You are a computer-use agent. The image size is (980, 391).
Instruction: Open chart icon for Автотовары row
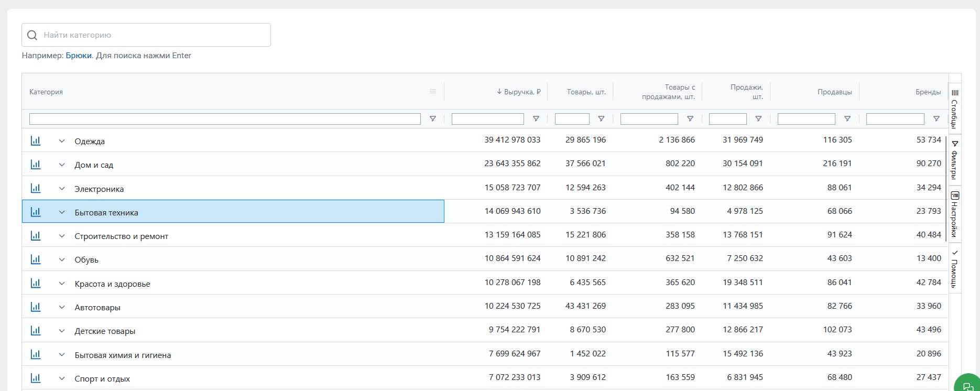pos(36,307)
